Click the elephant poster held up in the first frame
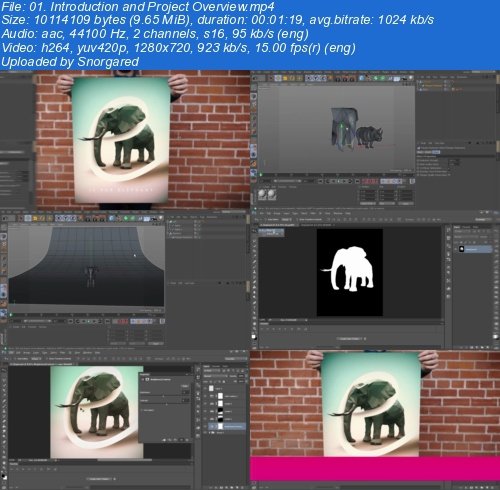Screen dimensions: 500x490 (x=121, y=140)
